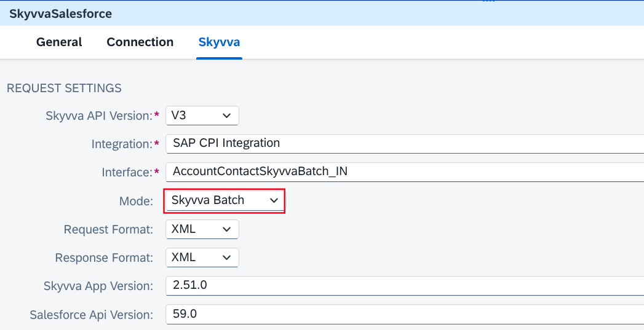Screen dimensions: 644x330
Task: Open the Connection tab
Action: click(140, 42)
